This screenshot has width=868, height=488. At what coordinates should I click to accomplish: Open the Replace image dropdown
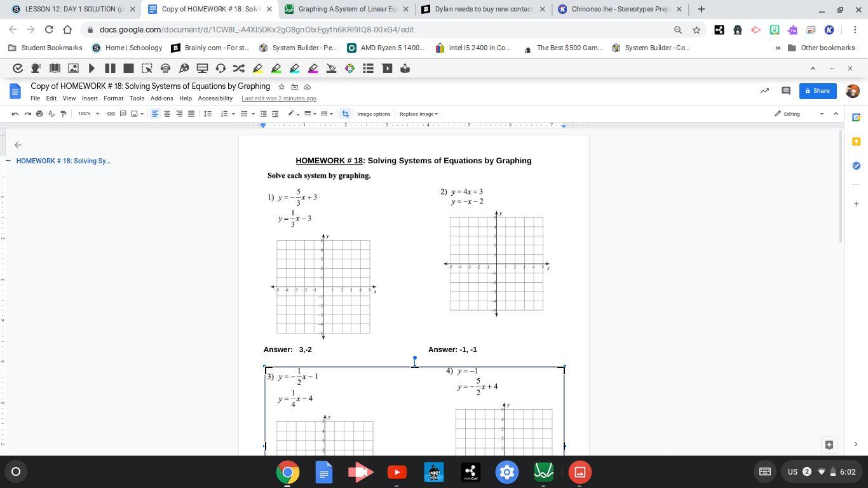coord(418,114)
